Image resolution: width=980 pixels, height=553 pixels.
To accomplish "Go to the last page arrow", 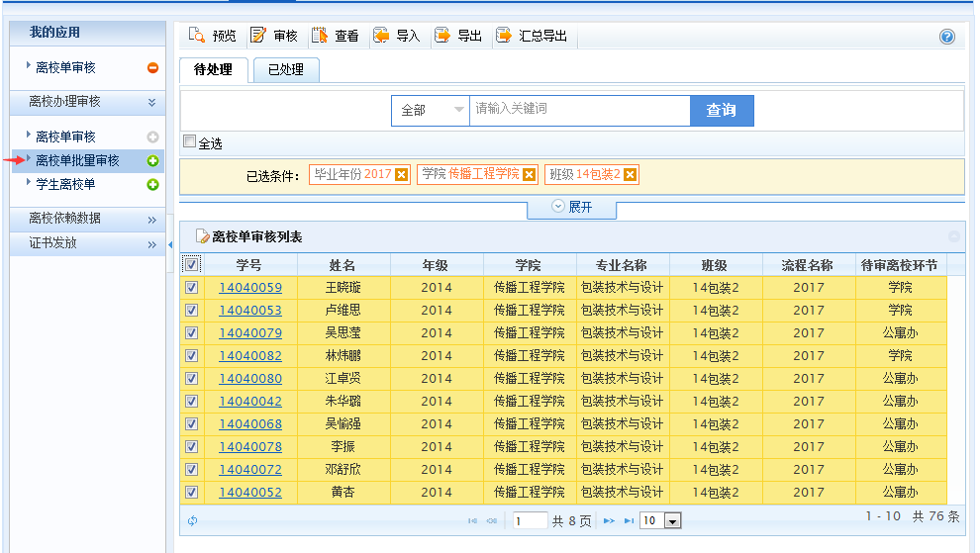I will (629, 520).
